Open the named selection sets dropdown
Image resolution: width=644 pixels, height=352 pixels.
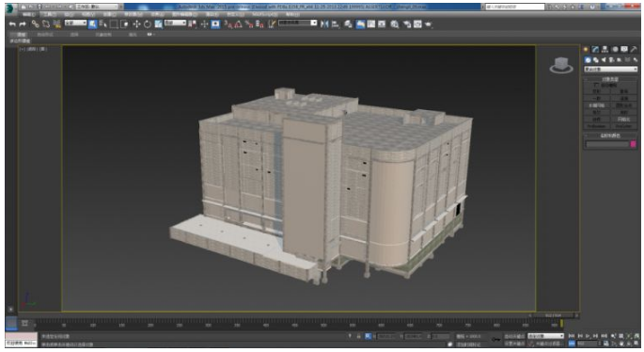(x=298, y=23)
